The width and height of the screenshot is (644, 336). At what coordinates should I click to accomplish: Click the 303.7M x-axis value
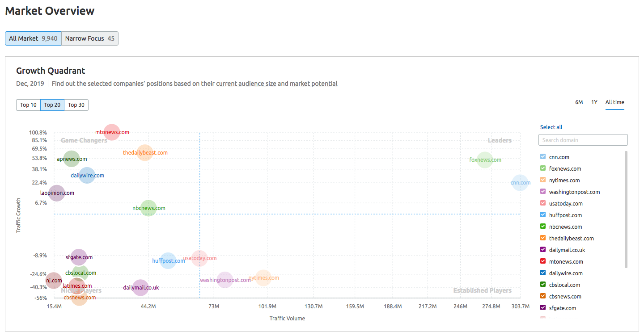point(521,307)
